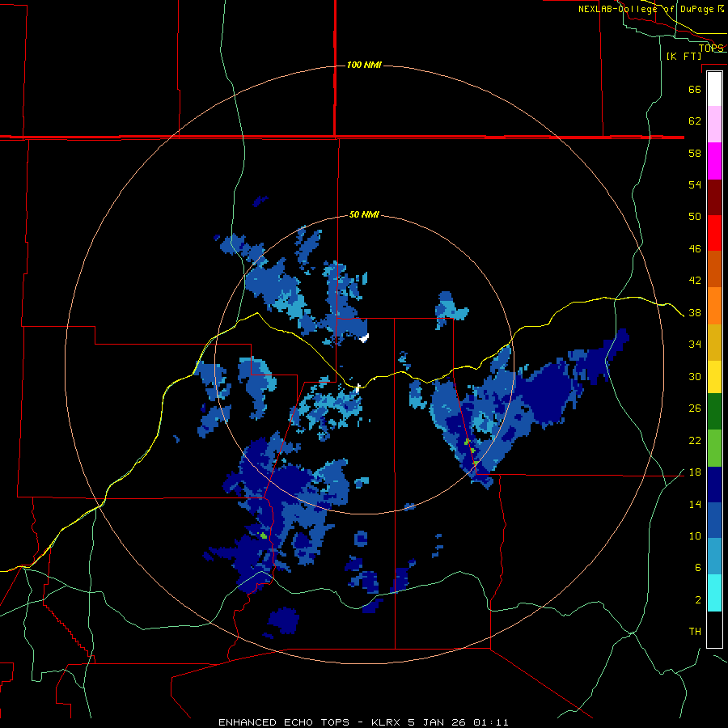Click the legend value '54'
Viewport: 728px width, 728px height.
click(x=695, y=184)
